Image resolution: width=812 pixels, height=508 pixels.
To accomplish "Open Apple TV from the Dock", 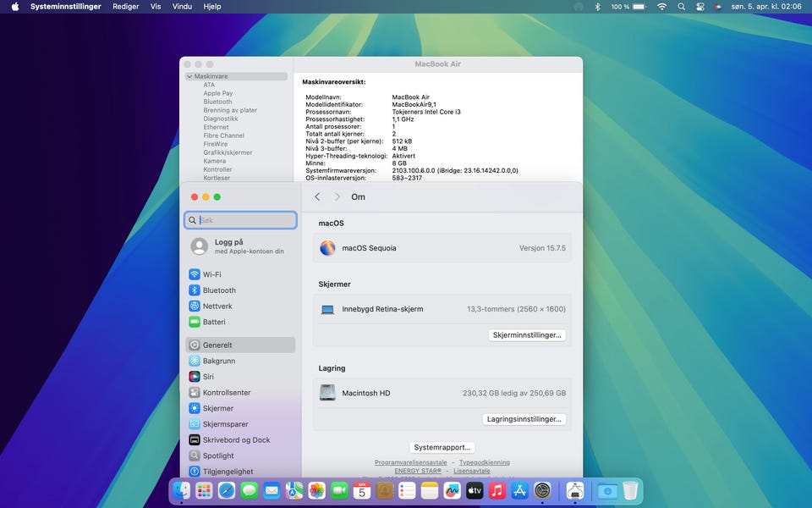I will [x=475, y=490].
